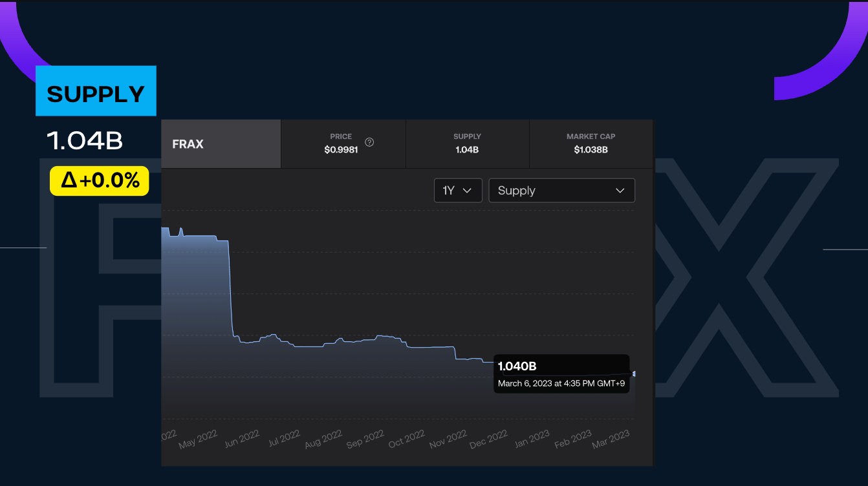Open the Supply metric dropdown
Screen dimensions: 868x486
pyautogui.click(x=561, y=191)
